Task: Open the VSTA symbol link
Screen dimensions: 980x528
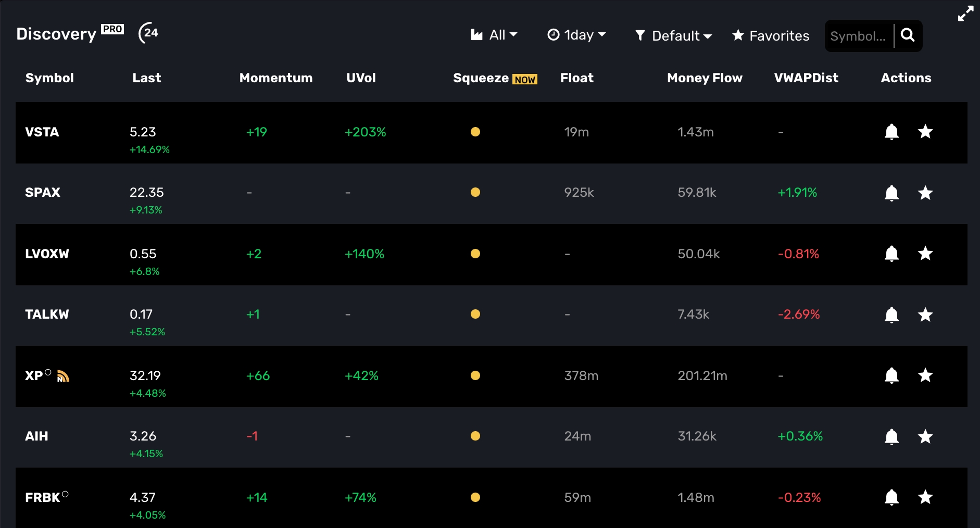Action: coord(42,132)
